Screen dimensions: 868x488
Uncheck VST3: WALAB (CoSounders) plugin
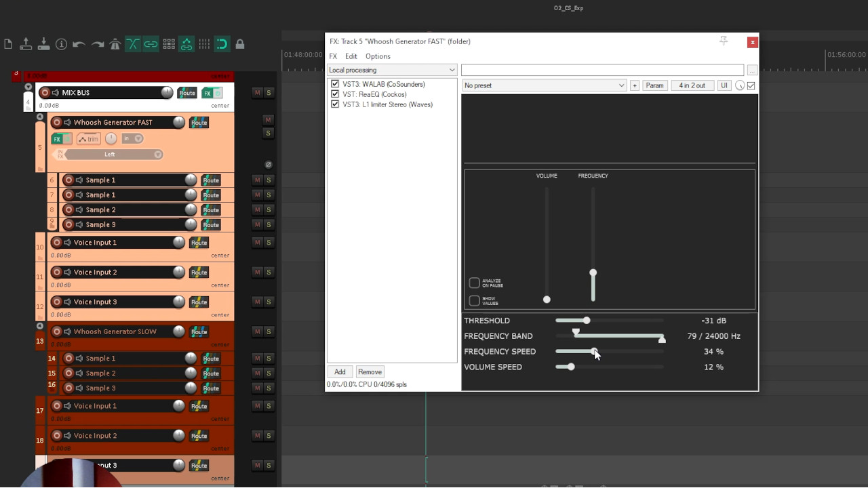[335, 84]
